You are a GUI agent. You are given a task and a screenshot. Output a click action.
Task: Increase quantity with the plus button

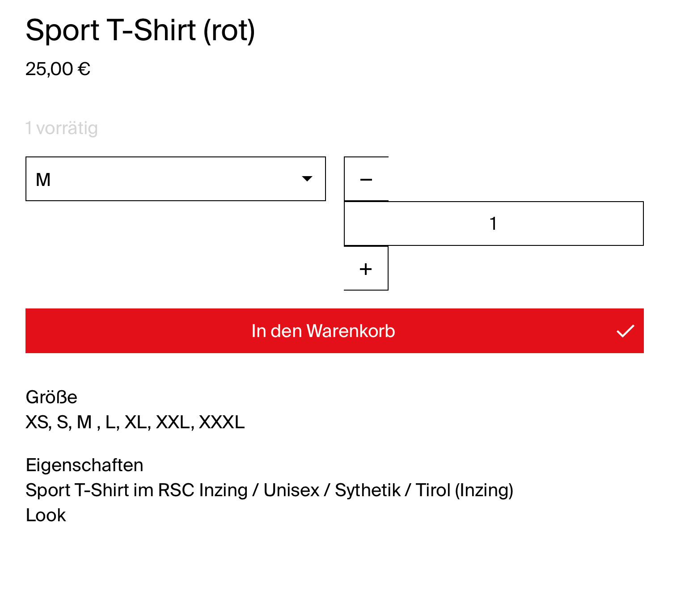tap(366, 269)
